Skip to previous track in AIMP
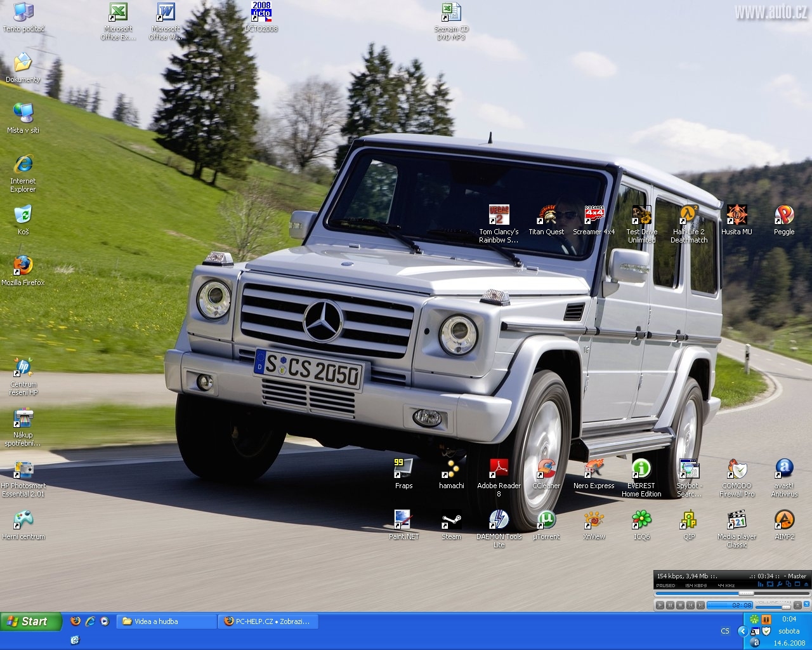Image resolution: width=812 pixels, height=650 pixels. (690, 606)
